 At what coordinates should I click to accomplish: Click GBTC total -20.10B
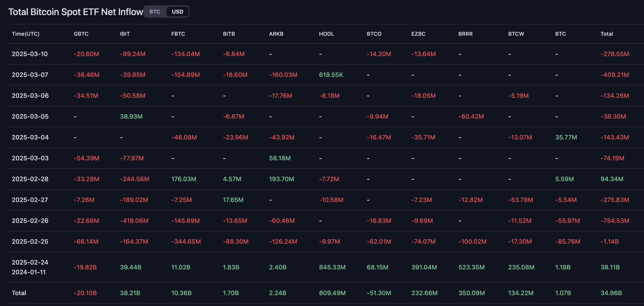pos(85,293)
